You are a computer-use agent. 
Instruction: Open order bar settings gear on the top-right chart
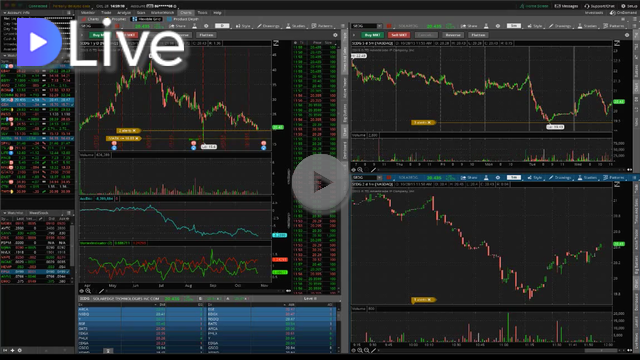(627, 35)
